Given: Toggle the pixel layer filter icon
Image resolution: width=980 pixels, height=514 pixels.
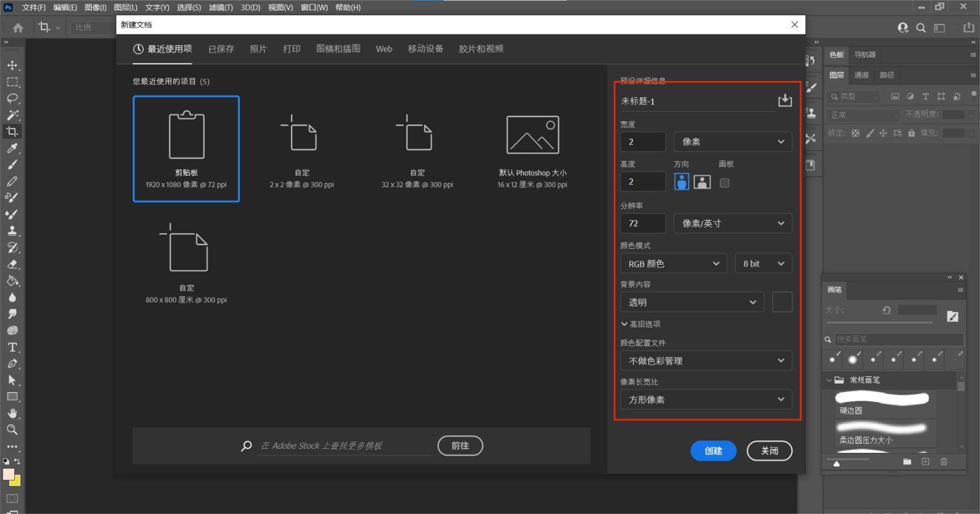Looking at the screenshot, I should [895, 96].
